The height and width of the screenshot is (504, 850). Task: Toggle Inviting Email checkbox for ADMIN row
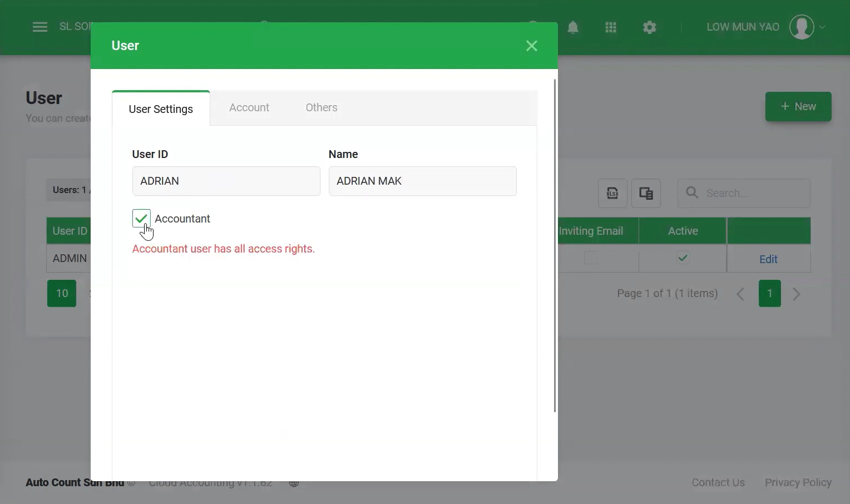coord(591,258)
